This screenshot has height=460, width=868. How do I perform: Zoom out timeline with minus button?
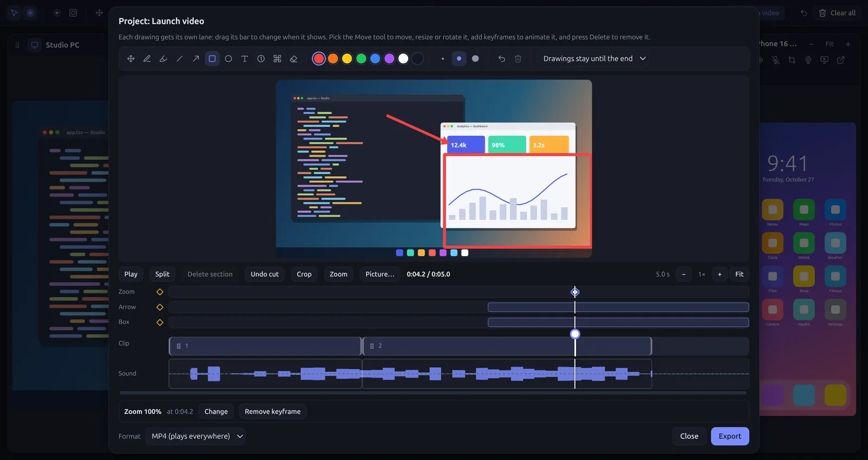684,274
